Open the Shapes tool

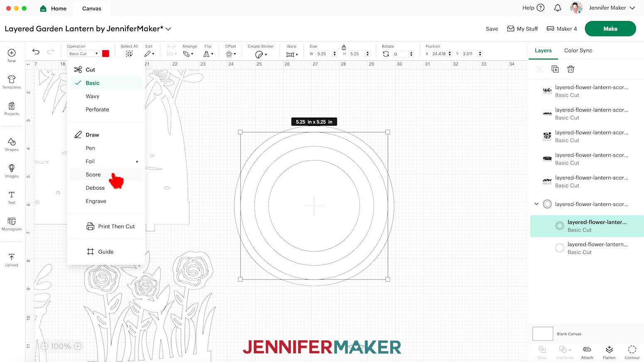pos(12,144)
